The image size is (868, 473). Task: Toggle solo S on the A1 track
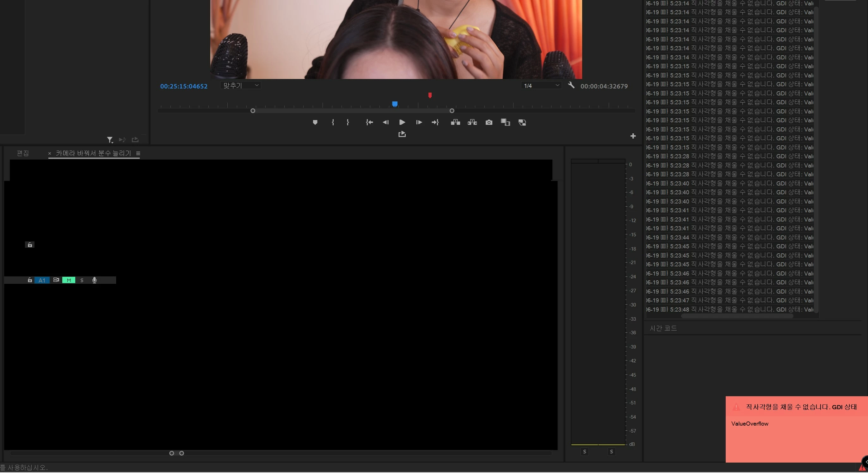tap(82, 280)
